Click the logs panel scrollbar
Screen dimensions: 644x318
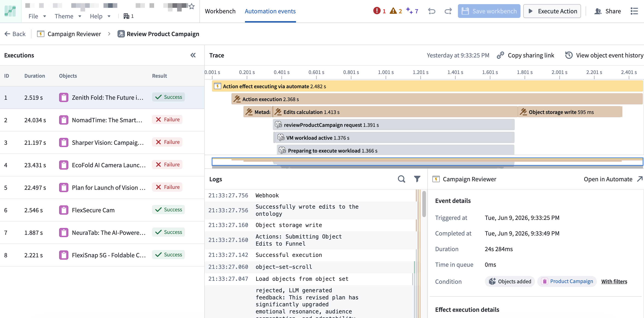pos(424,204)
